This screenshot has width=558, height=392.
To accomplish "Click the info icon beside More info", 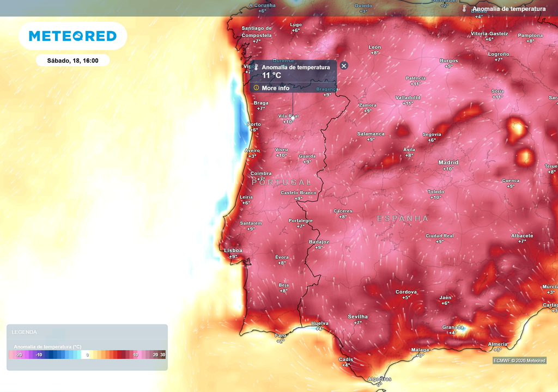I will click(x=256, y=87).
